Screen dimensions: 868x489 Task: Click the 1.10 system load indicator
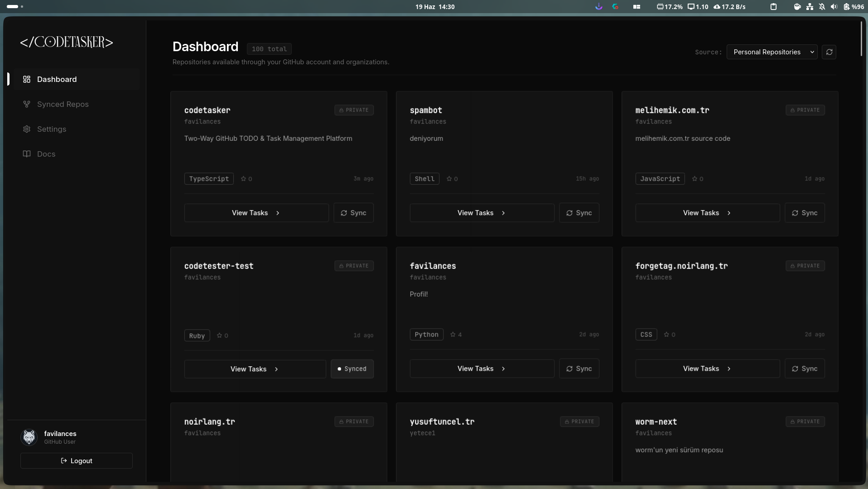tap(698, 7)
